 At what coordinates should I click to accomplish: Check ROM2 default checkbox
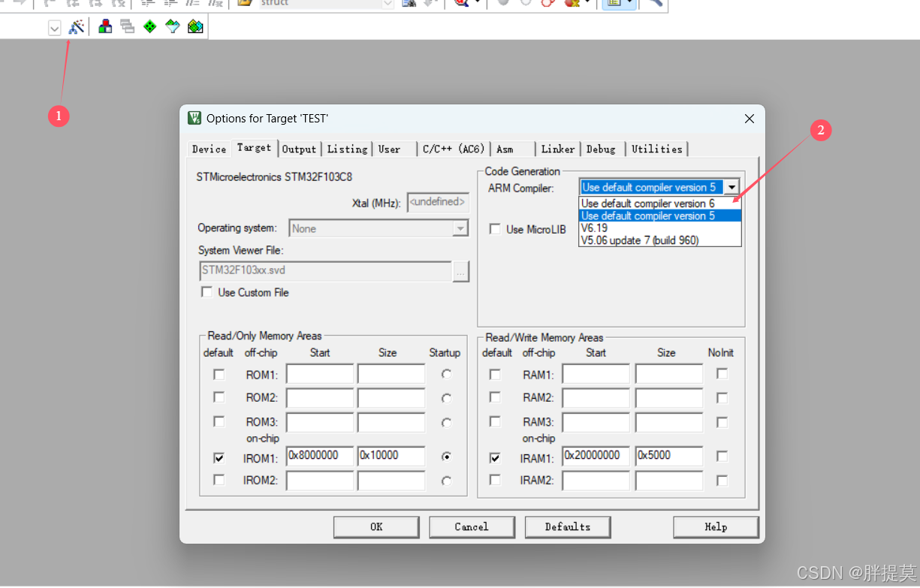[x=219, y=397]
